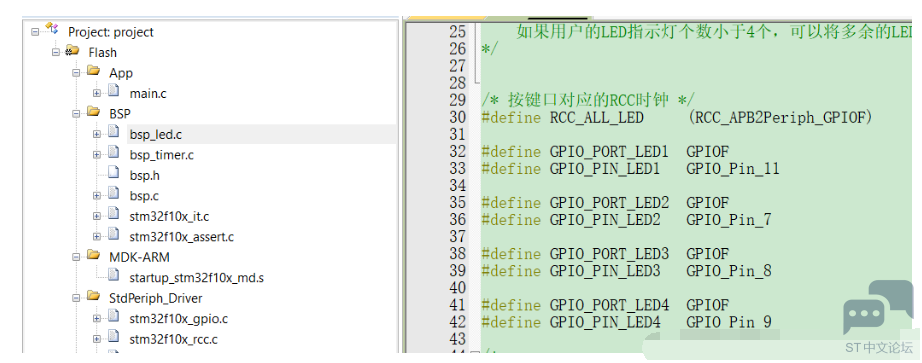The image size is (922, 363).
Task: Expand the stm32f10x_gpio.c node
Action: pyautogui.click(x=96, y=319)
